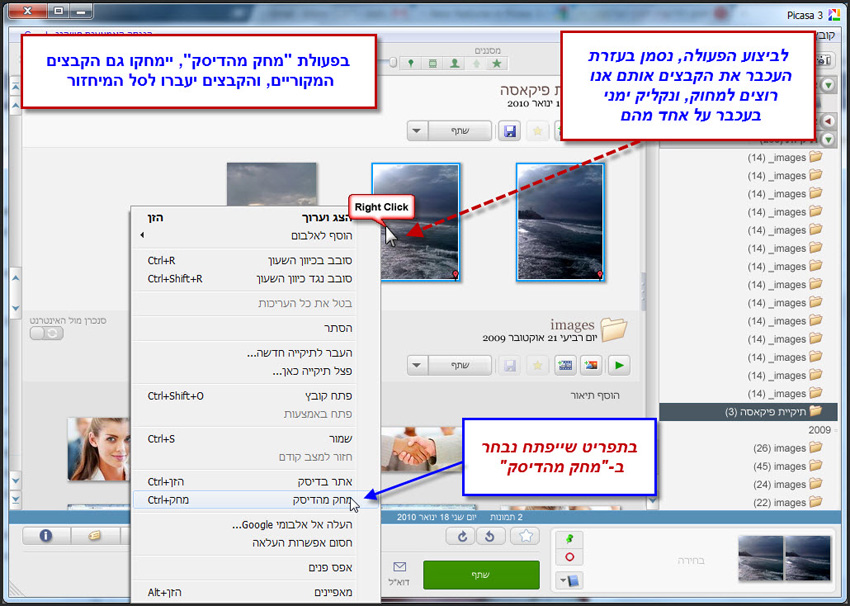This screenshot has width=850, height=606.
Task: Toggle the movies-only filter icon
Action: (x=433, y=63)
